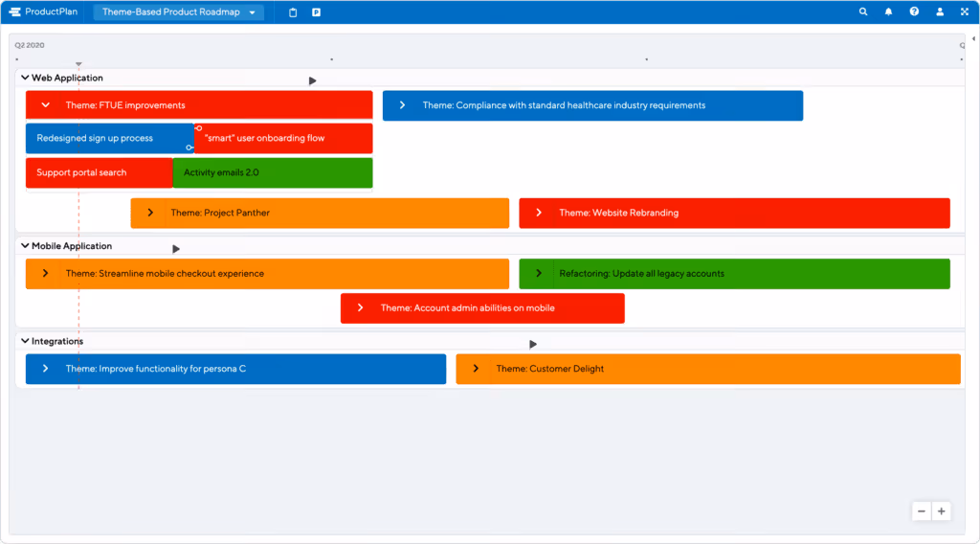Click the parking lot P icon
Image resolution: width=980 pixels, height=544 pixels.
point(316,11)
